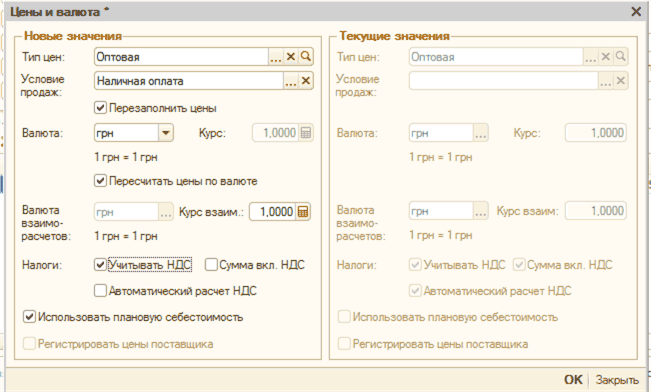
Task: Click the Текущие значения group title
Action: tap(394, 36)
